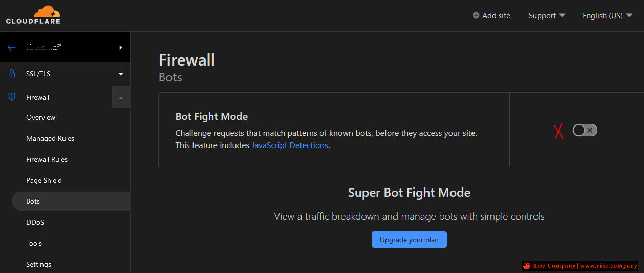Collapse the Firewall sidebar section
This screenshot has width=644, height=273.
[121, 97]
